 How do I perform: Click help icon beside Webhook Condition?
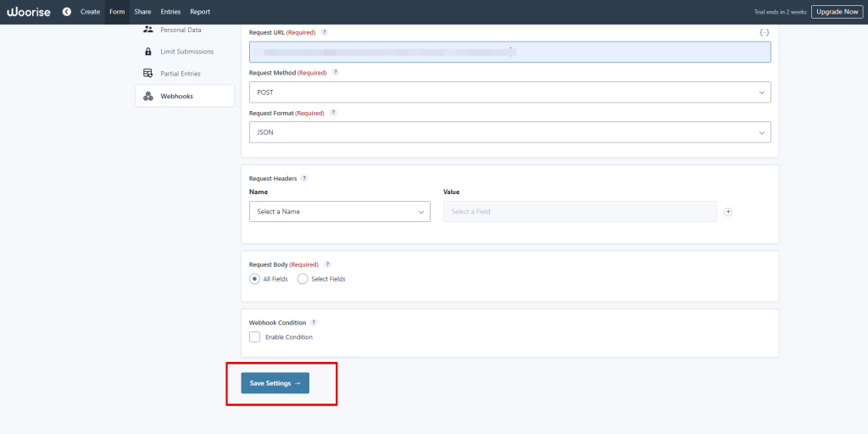pos(314,323)
